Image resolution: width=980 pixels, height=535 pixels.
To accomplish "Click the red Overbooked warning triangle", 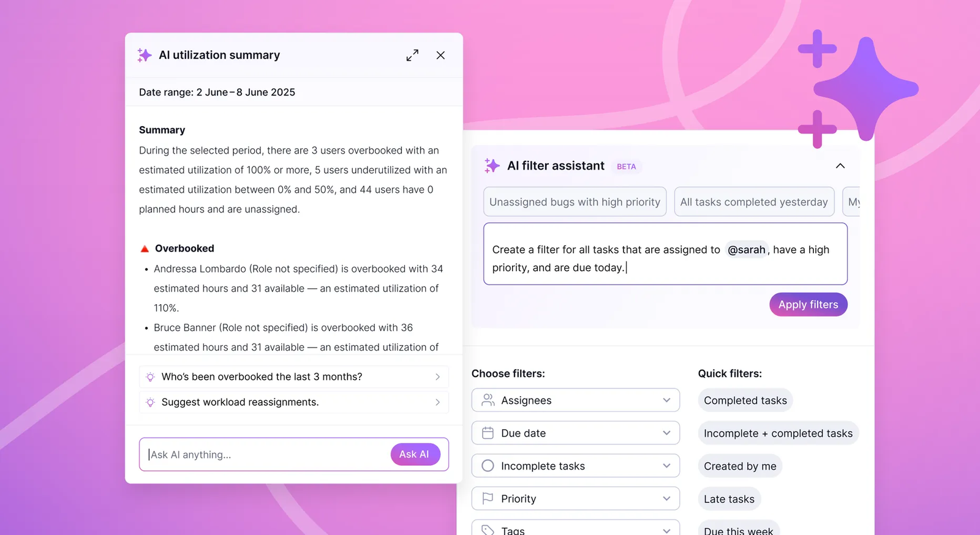I will [145, 249].
